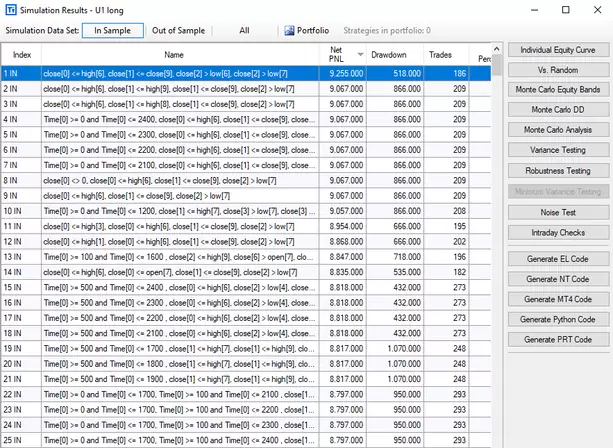
Task: Select strategy row 18 IN
Action: [246, 333]
